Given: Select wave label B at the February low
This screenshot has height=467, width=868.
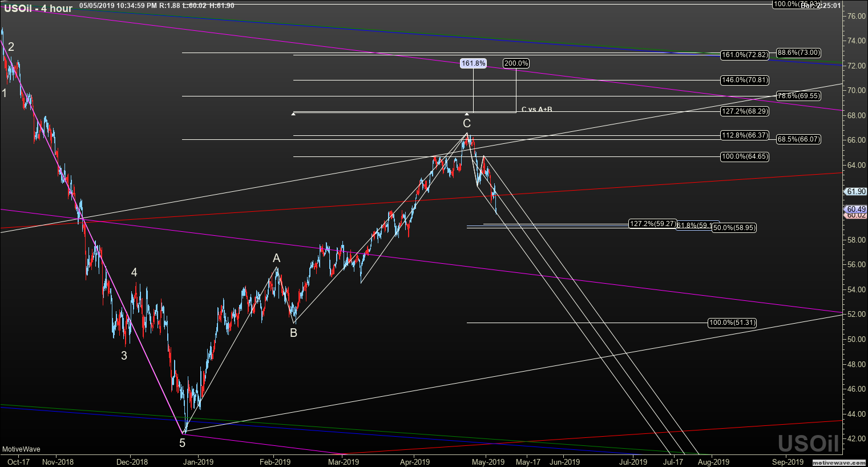Looking at the screenshot, I should (293, 333).
